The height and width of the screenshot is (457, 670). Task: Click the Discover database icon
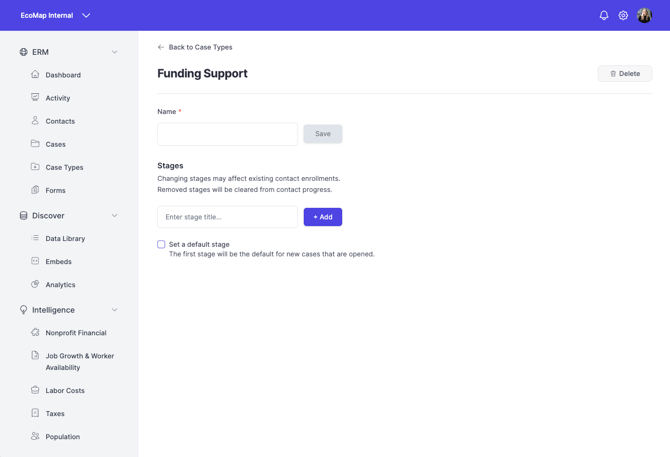coord(24,216)
